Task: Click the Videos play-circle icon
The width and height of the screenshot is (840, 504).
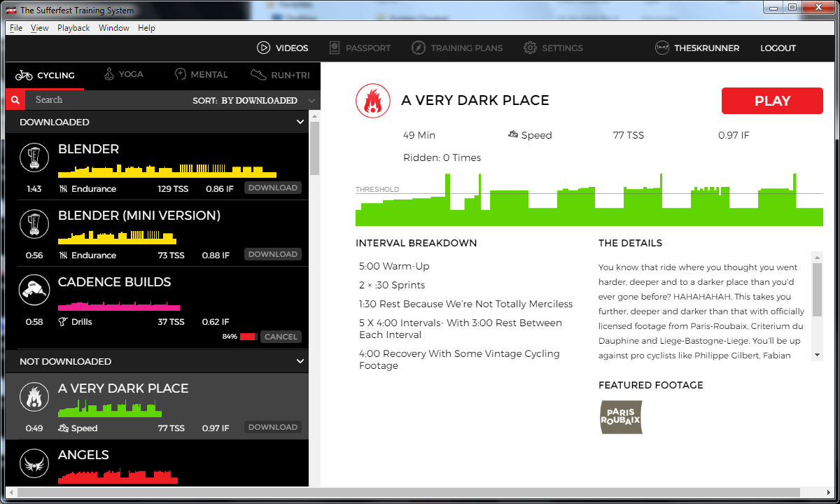Action: click(x=264, y=48)
